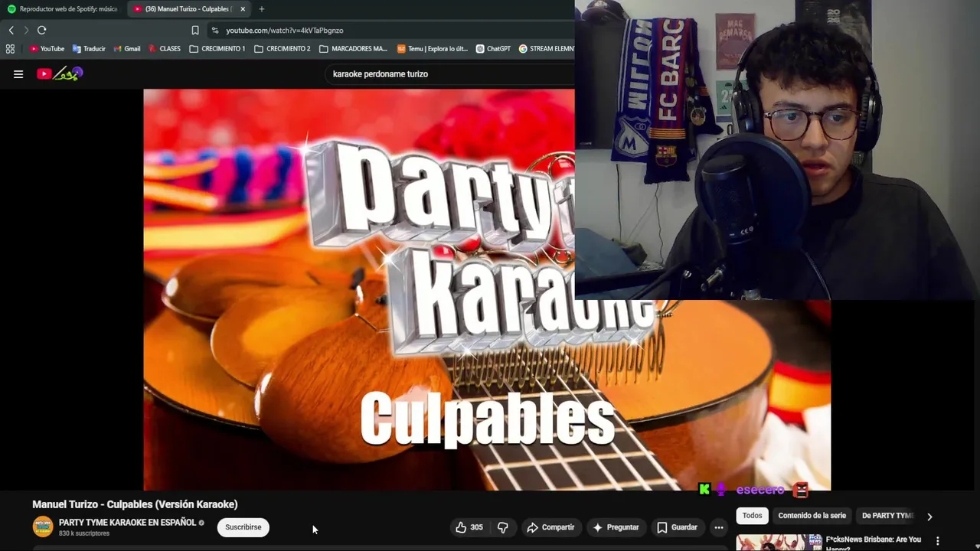Open the ChatGPT bookmark
Viewport: 980px width, 551px height.
(x=493, y=48)
